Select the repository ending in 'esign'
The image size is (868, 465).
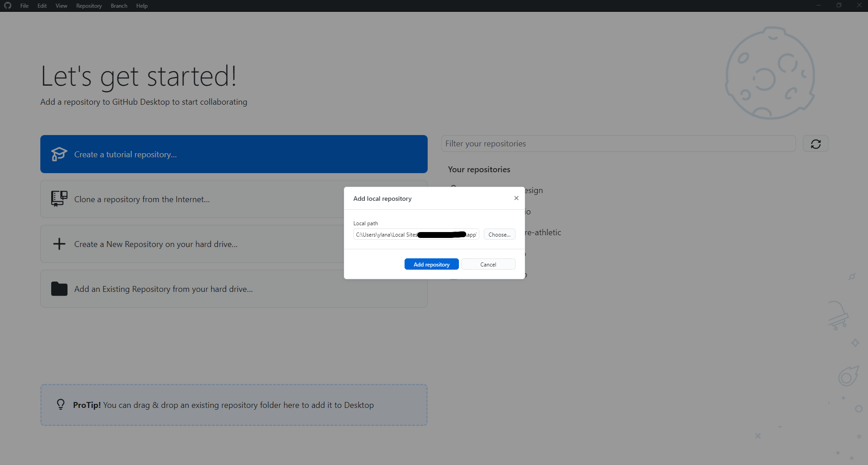tap(534, 190)
